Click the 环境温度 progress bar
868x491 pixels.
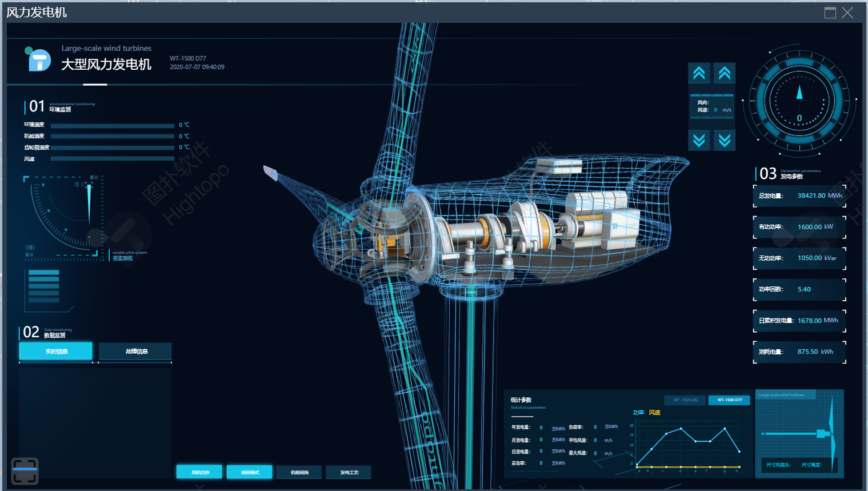(x=113, y=125)
